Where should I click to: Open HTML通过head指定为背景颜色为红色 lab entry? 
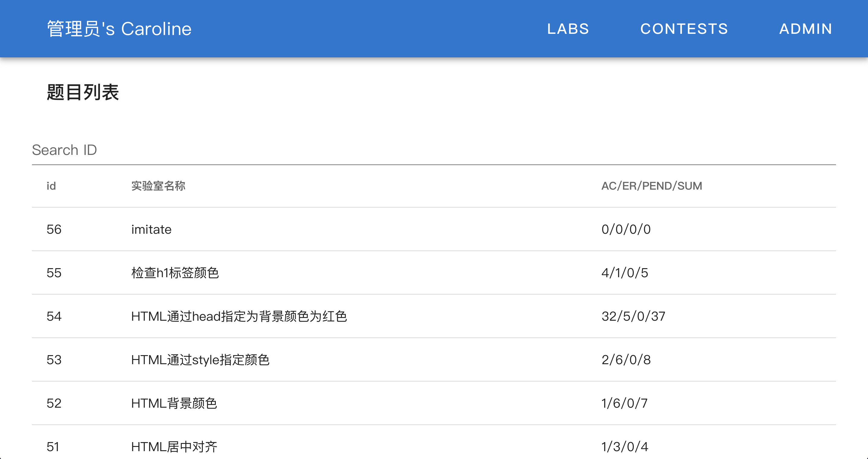click(x=239, y=316)
